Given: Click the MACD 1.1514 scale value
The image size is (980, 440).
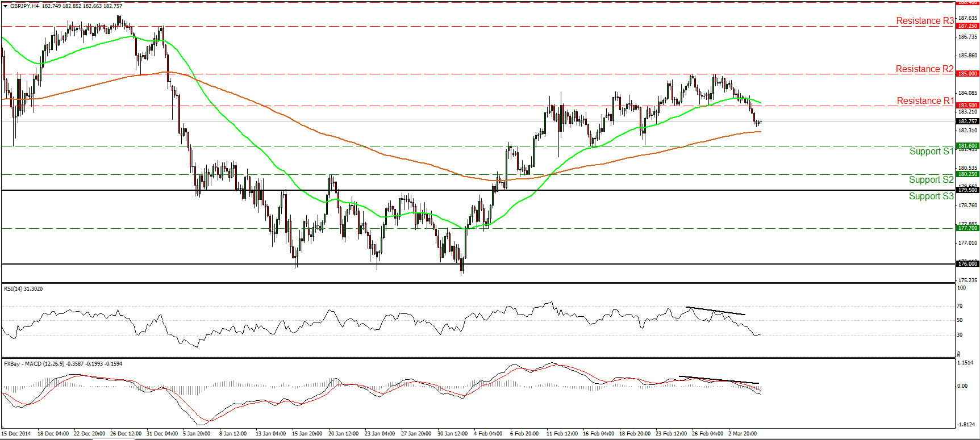Looking at the screenshot, I should point(965,363).
